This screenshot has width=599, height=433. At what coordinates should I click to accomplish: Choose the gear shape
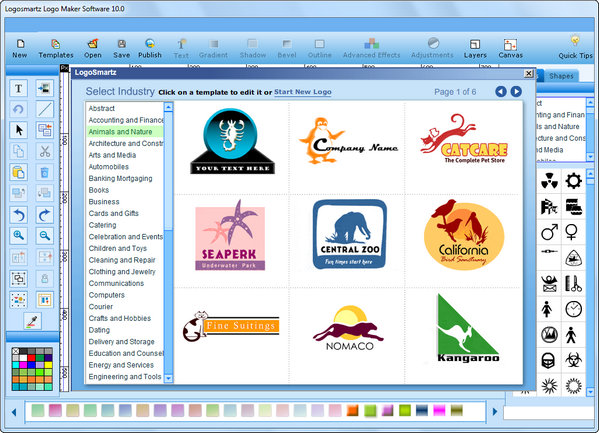573,181
